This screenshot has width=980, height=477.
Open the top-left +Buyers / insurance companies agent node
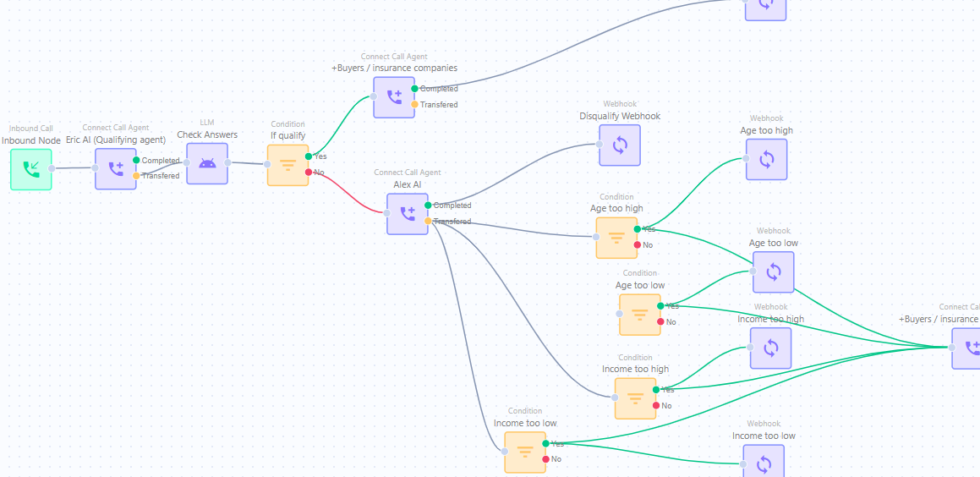coord(394,97)
